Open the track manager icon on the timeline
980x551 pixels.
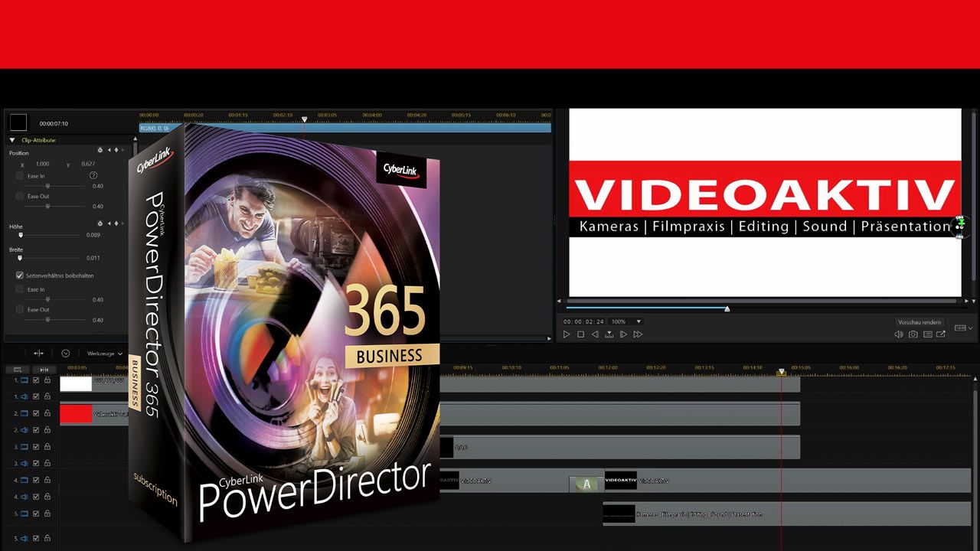coord(17,368)
